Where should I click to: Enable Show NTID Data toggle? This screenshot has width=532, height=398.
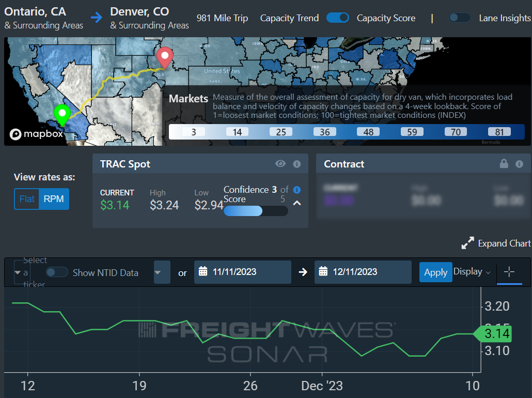(57, 272)
